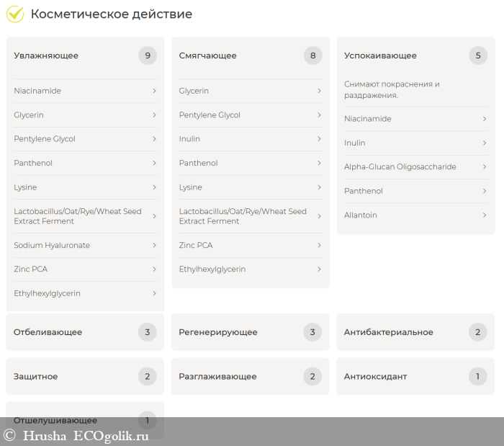The width and height of the screenshot is (504, 446).
Task: Click the count badge 8 on Смягчающее
Action: tap(312, 55)
